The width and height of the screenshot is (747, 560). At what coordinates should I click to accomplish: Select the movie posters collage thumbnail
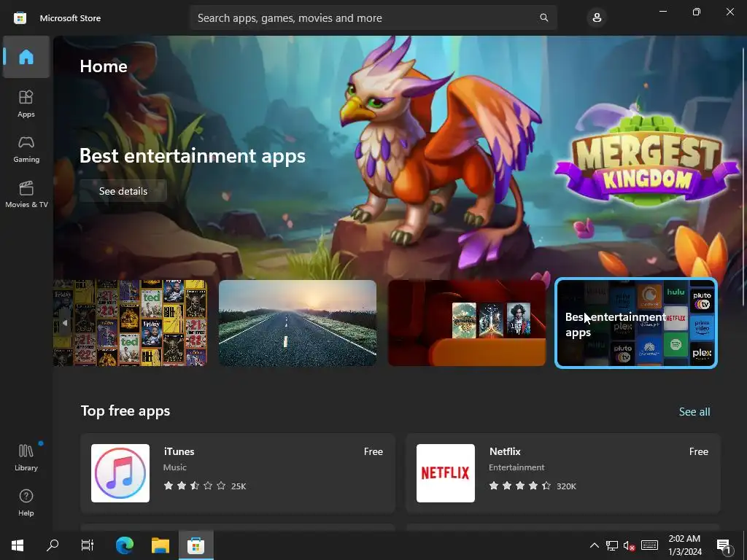pos(130,323)
